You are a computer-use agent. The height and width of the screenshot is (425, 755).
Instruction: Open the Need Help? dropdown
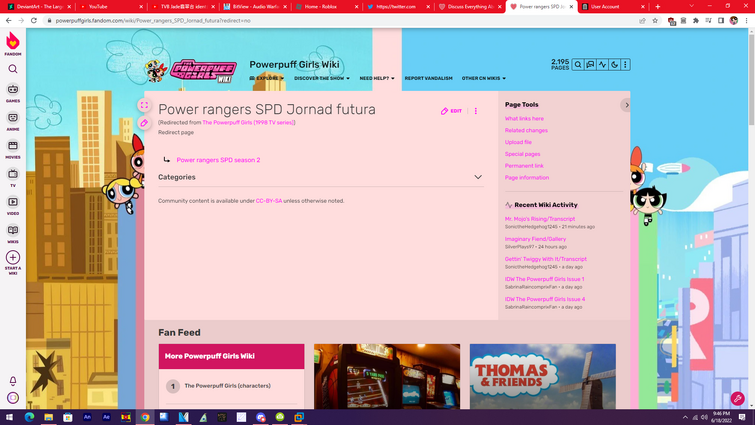[377, 78]
